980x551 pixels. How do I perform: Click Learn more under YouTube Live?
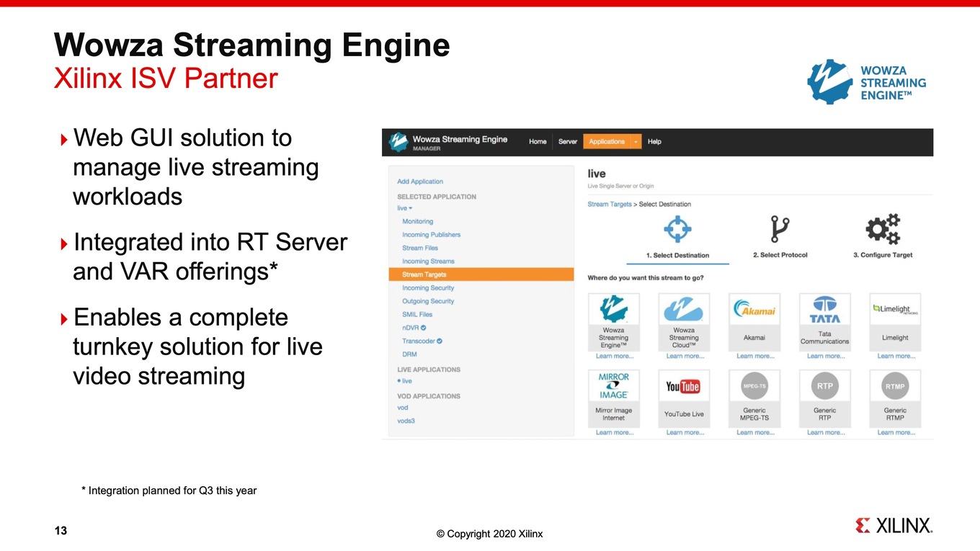685,433
